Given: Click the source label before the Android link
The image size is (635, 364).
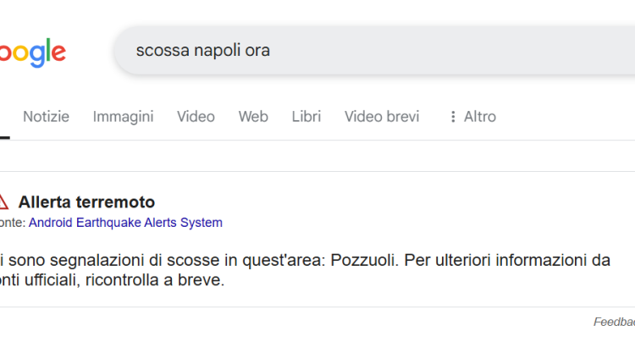Looking at the screenshot, I should click(12, 223).
